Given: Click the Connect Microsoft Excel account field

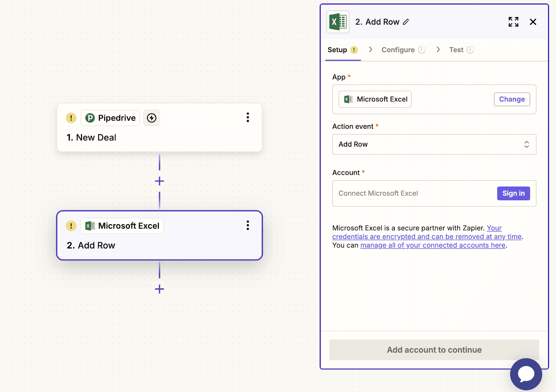Looking at the screenshot, I should (x=434, y=193).
